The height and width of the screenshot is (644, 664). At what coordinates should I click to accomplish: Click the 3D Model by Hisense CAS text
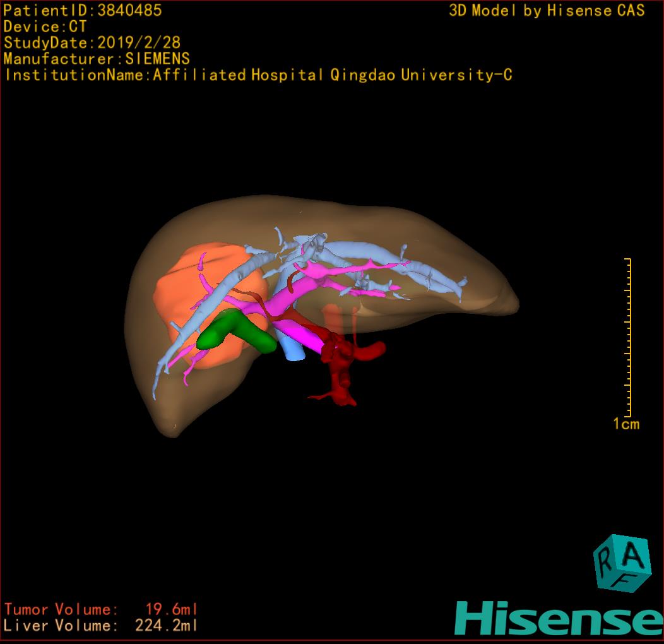pyautogui.click(x=547, y=11)
